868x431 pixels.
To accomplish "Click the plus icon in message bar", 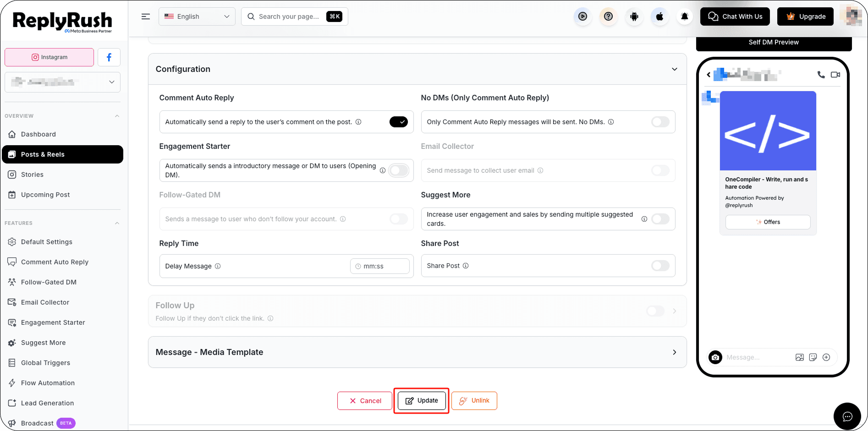I will pyautogui.click(x=826, y=357).
